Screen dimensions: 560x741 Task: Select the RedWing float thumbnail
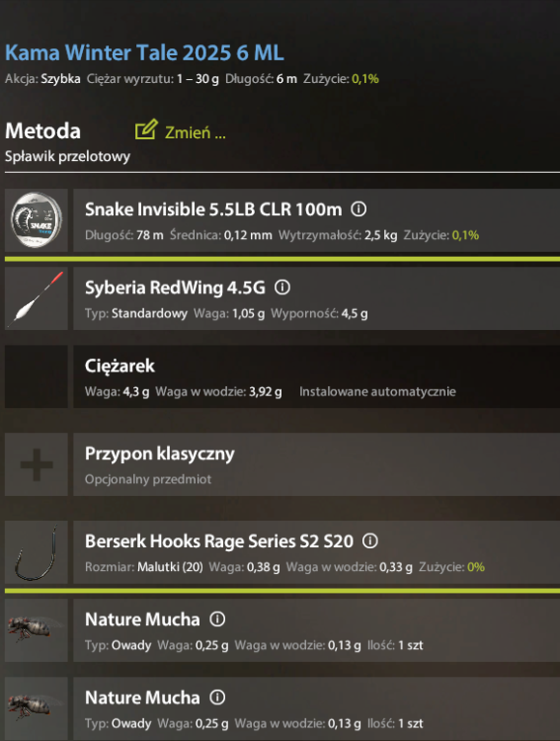pos(37,298)
